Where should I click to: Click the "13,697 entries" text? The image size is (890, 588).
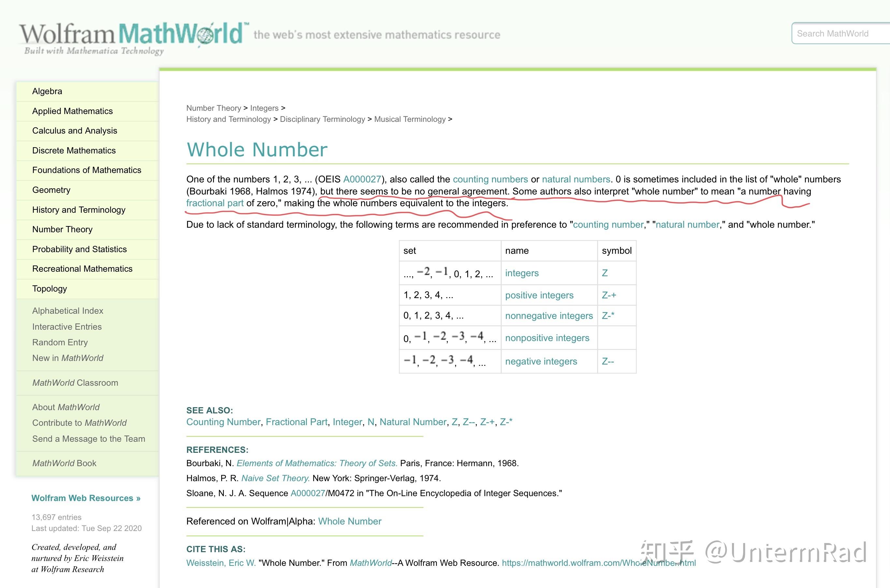coord(56,517)
